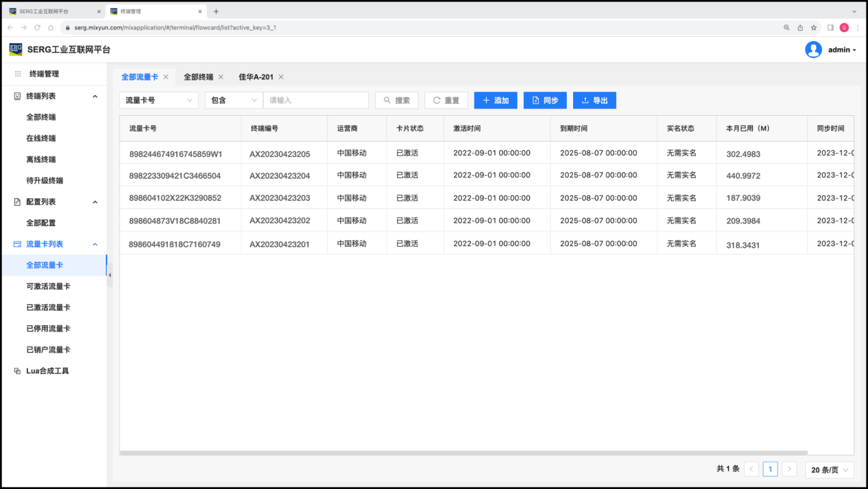Open the 流量卡号 search field dropdown

coord(159,101)
